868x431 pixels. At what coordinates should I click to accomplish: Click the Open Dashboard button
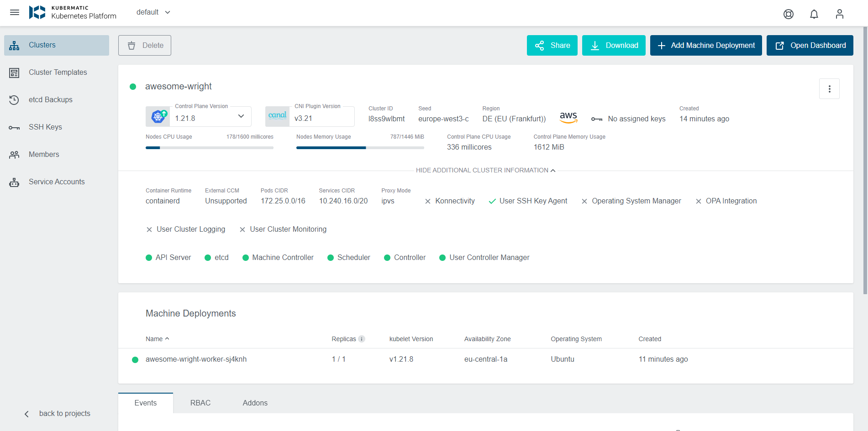coord(810,46)
